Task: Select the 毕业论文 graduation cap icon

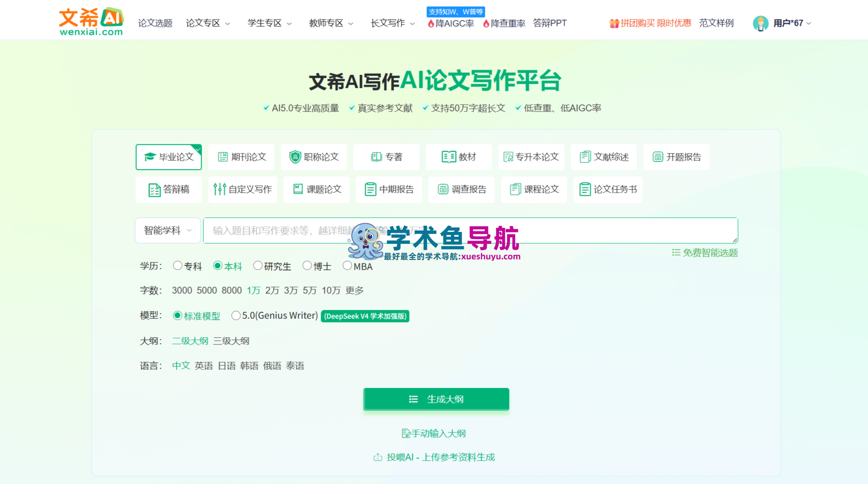Action: pos(150,157)
